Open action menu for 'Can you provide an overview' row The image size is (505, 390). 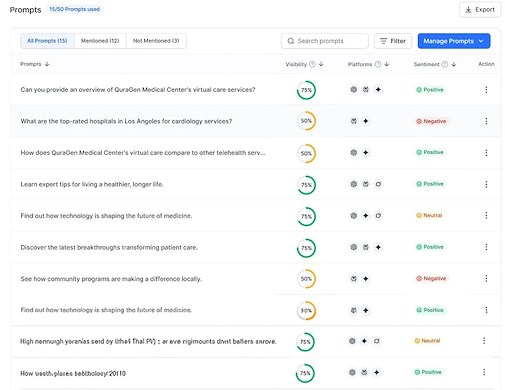click(486, 90)
